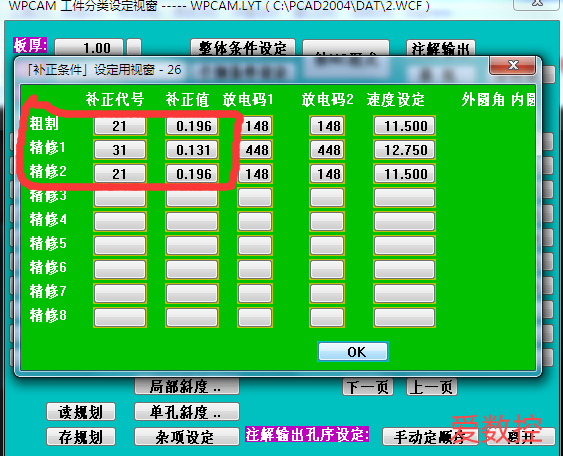The height and width of the screenshot is (456, 563).
Task: Click 速度设定 column header text
Action: click(x=395, y=99)
